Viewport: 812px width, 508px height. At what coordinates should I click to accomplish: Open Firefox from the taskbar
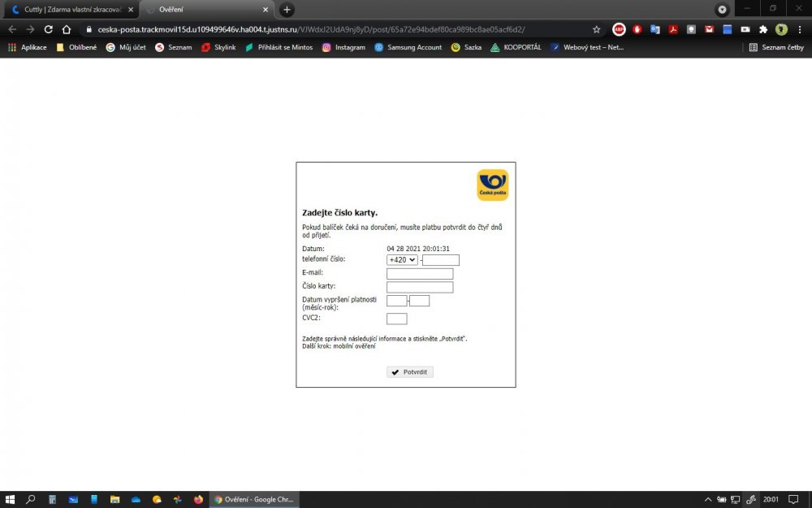pyautogui.click(x=198, y=500)
